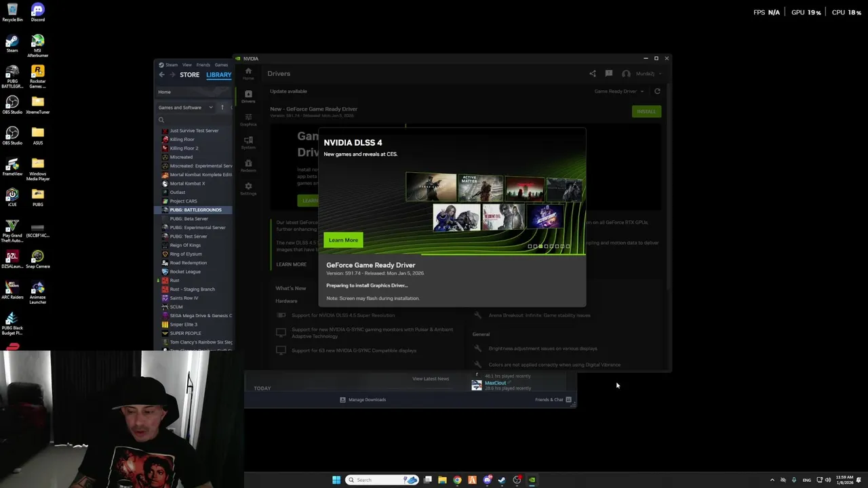
Task: Go back in Steam navigation
Action: (x=161, y=75)
